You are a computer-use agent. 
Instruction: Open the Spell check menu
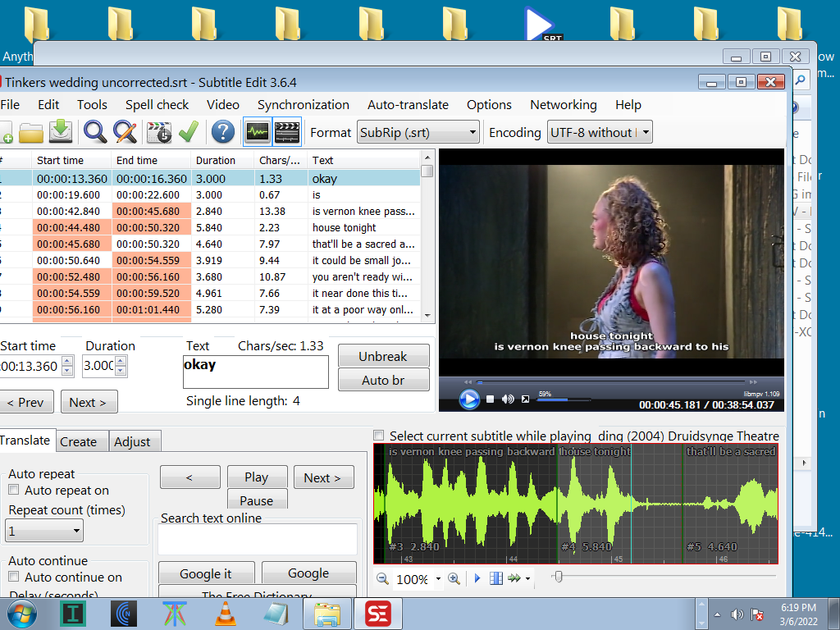click(x=157, y=105)
